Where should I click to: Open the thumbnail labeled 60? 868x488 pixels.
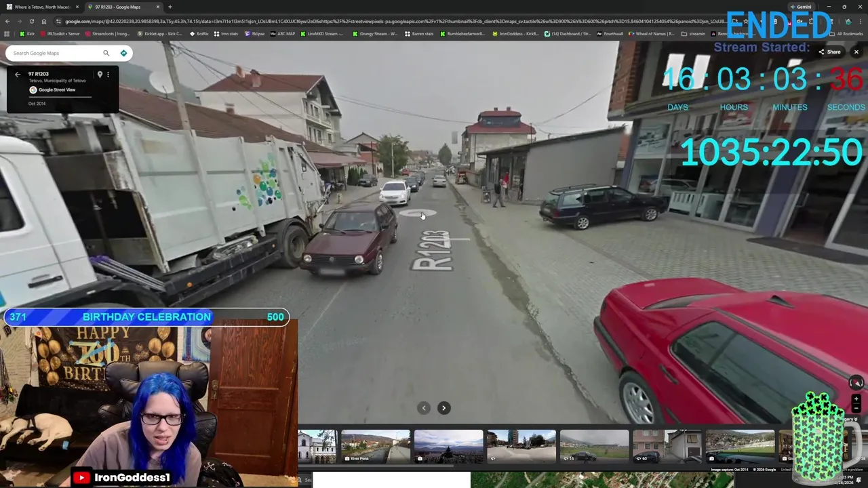[x=667, y=446]
